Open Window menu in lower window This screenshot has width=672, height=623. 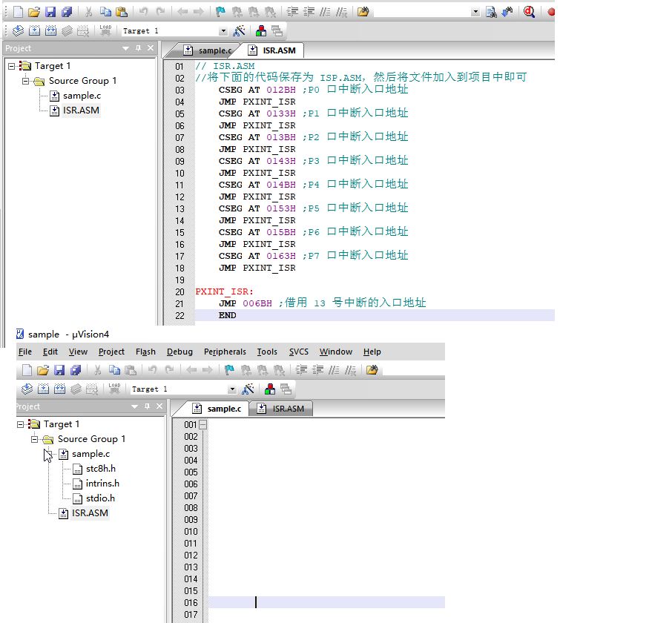[335, 352]
